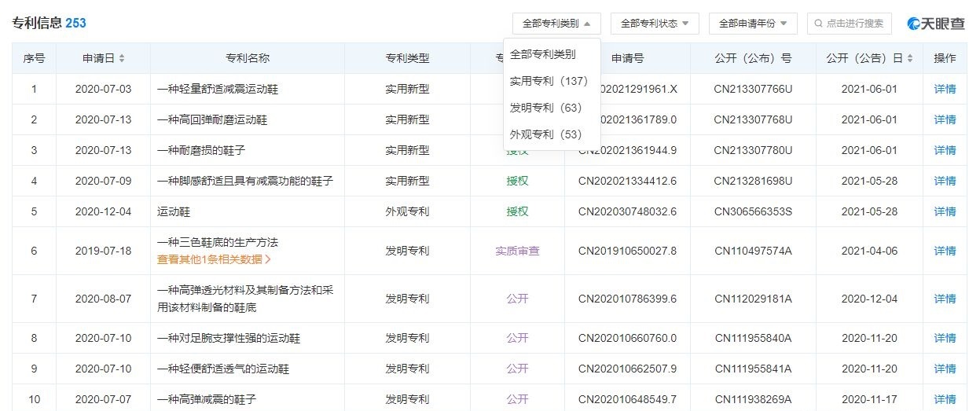Click application number CN202030748032.6
This screenshot has width=980, height=411.
(627, 211)
